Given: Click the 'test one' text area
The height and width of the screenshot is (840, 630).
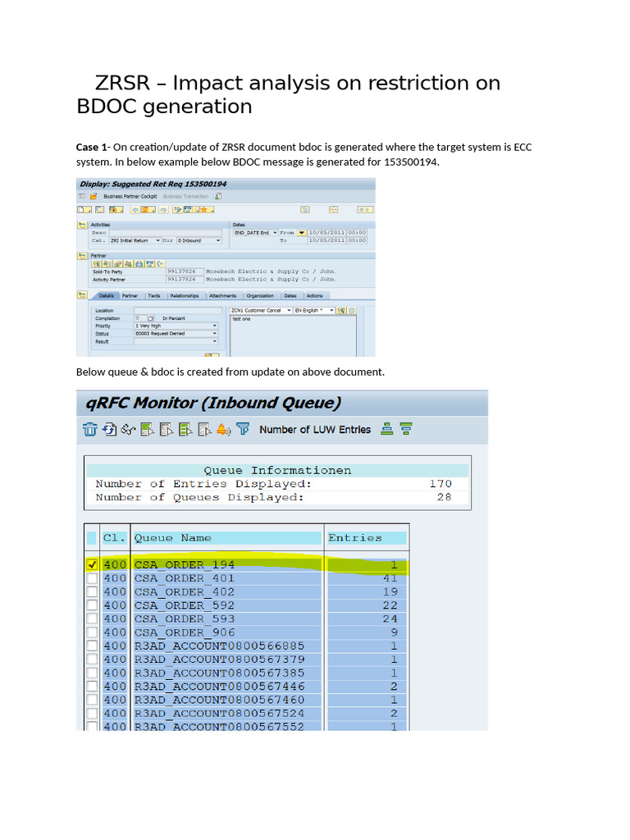Looking at the screenshot, I should pyautogui.click(x=293, y=336).
